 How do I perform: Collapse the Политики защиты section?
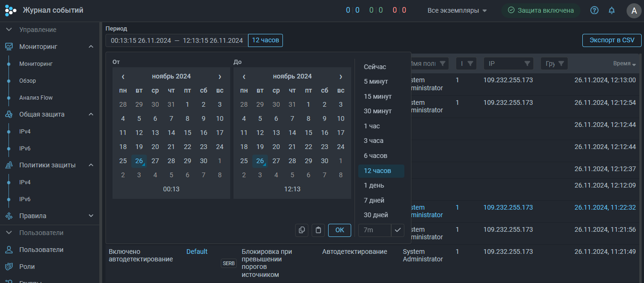(x=91, y=165)
